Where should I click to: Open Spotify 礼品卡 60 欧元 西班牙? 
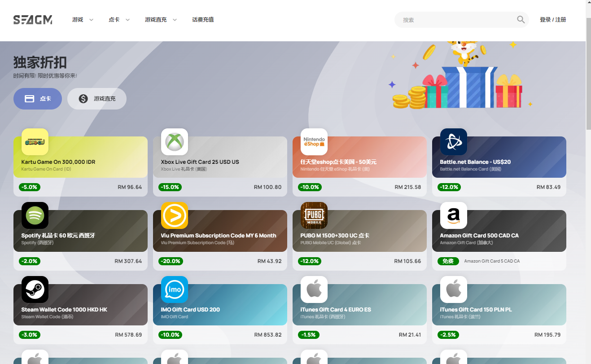(x=80, y=240)
